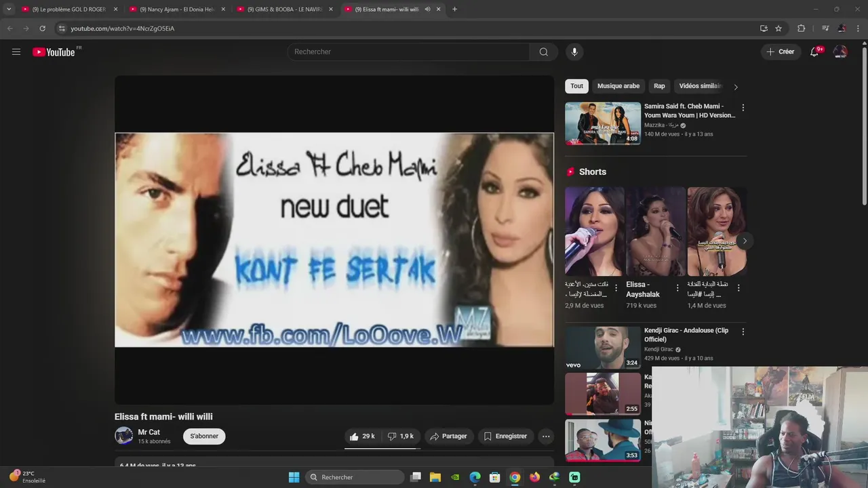
Task: Open the more actions ellipsis under video
Action: tap(546, 436)
